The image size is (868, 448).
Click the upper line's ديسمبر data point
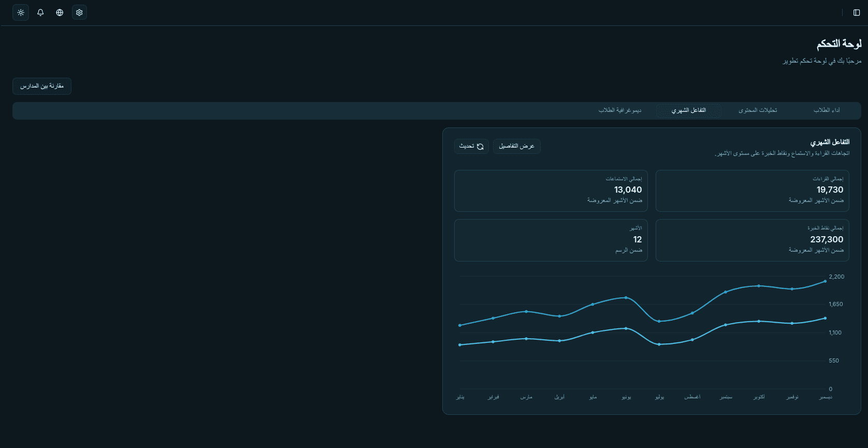pos(825,281)
